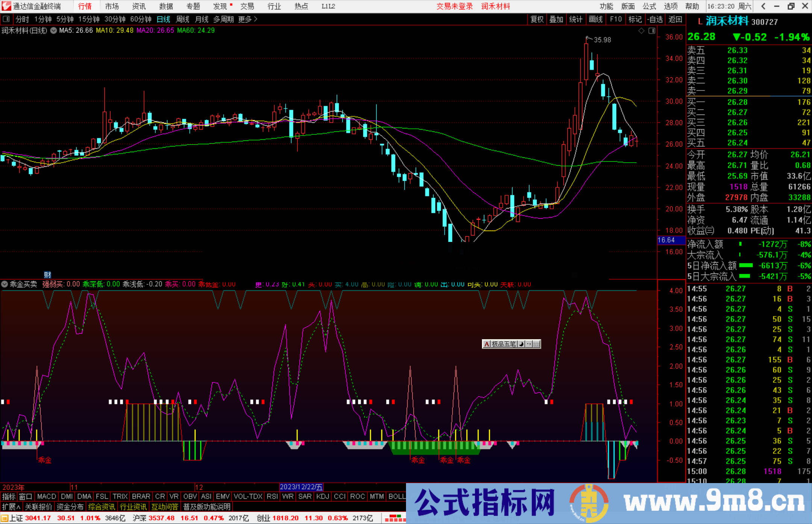Click the 财 marker icon on the chart
Viewport: 812px width, 524px height.
pyautogui.click(x=47, y=275)
